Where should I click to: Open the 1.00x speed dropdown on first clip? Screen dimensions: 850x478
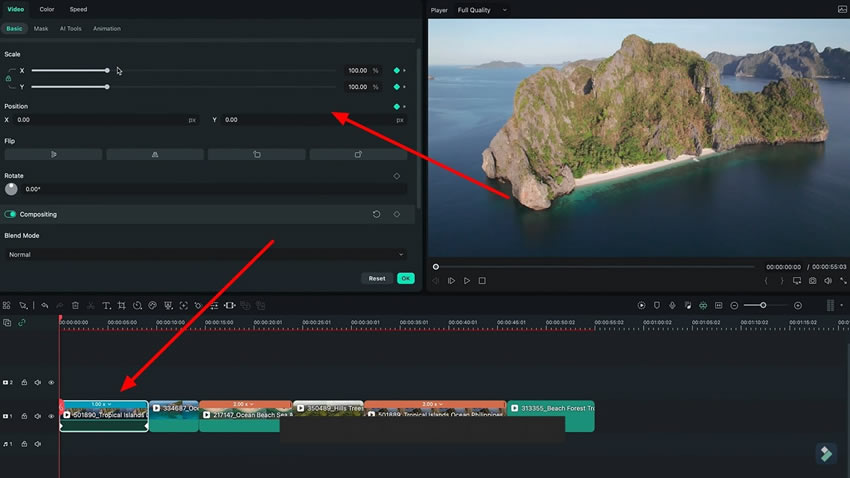point(101,404)
